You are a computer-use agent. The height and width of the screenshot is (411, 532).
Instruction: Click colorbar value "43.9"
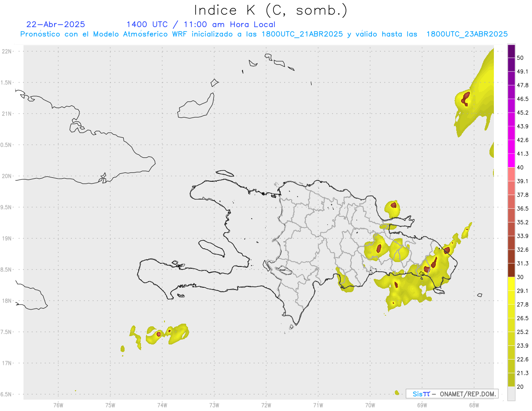523,126
